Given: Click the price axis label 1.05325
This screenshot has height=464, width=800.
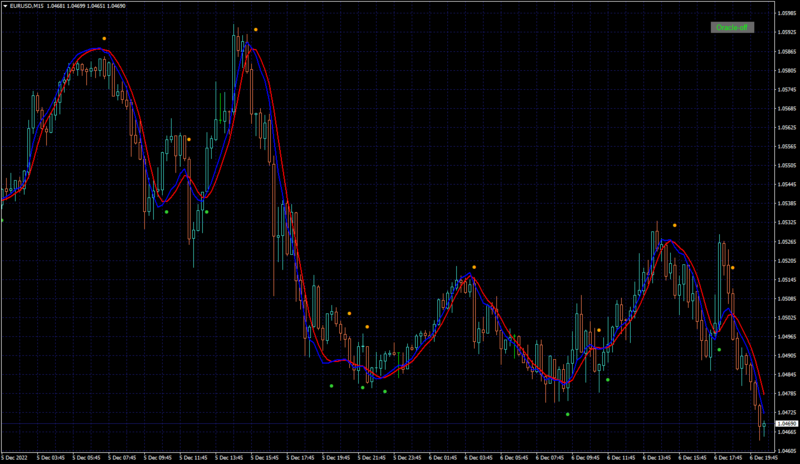Looking at the screenshot, I should 786,223.
